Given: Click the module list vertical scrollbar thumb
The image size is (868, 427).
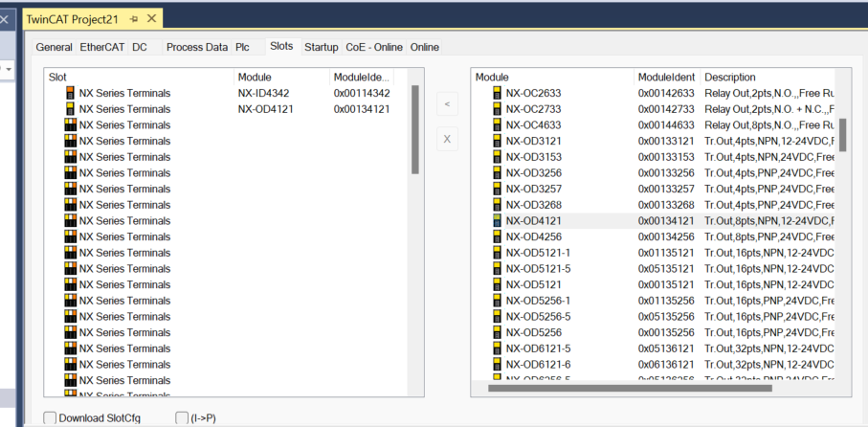Looking at the screenshot, I should click(x=842, y=135).
